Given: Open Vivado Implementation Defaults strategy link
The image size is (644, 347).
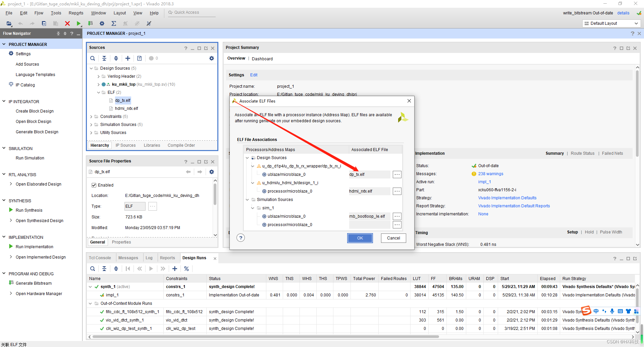Looking at the screenshot, I should 507,198.
